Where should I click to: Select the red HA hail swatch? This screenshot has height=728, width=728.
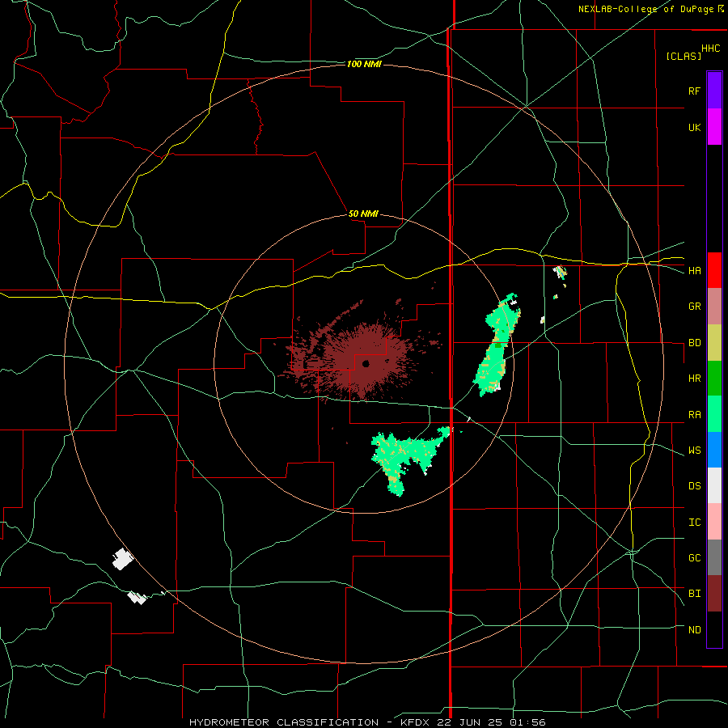714,270
